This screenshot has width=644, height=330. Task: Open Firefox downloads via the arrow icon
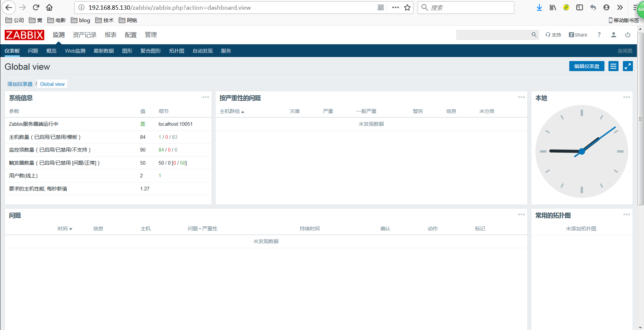click(539, 7)
